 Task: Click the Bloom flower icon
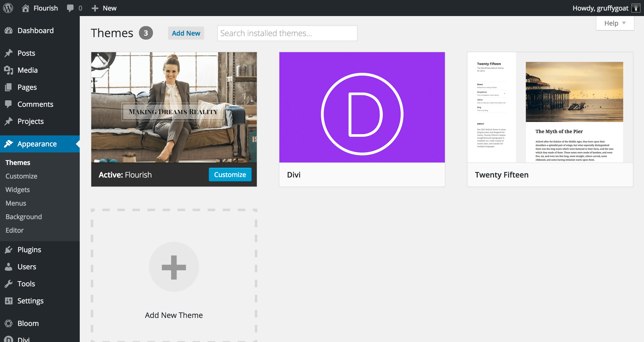9,323
